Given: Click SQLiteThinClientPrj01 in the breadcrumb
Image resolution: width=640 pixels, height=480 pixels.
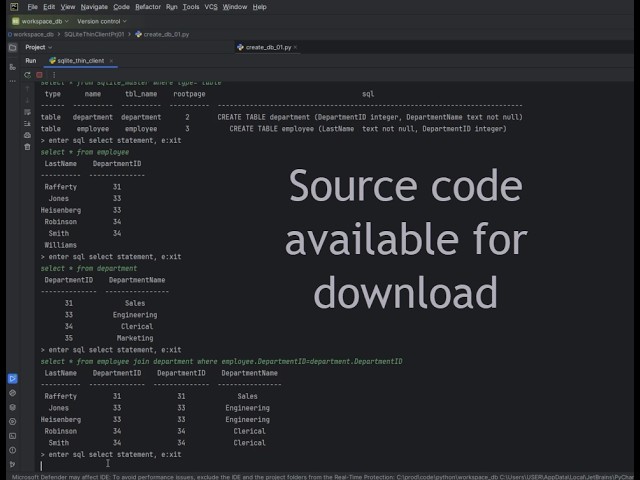Looking at the screenshot, I should [94, 34].
